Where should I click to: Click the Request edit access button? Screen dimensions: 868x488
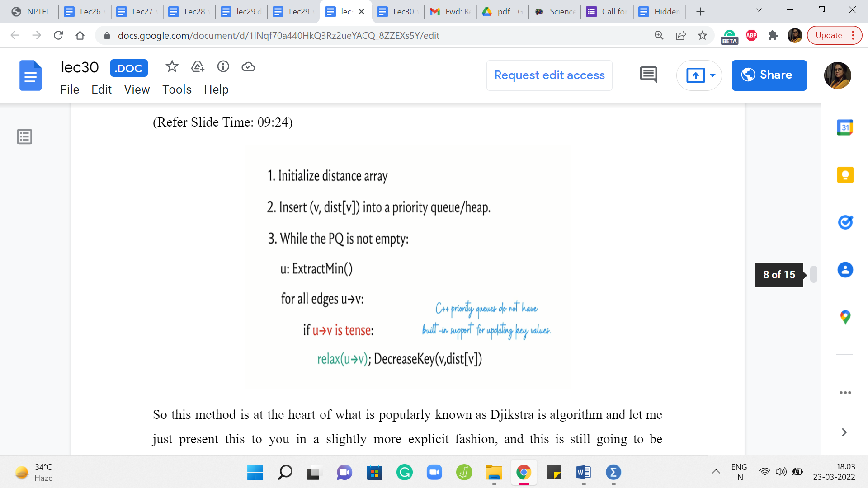pyautogui.click(x=549, y=75)
